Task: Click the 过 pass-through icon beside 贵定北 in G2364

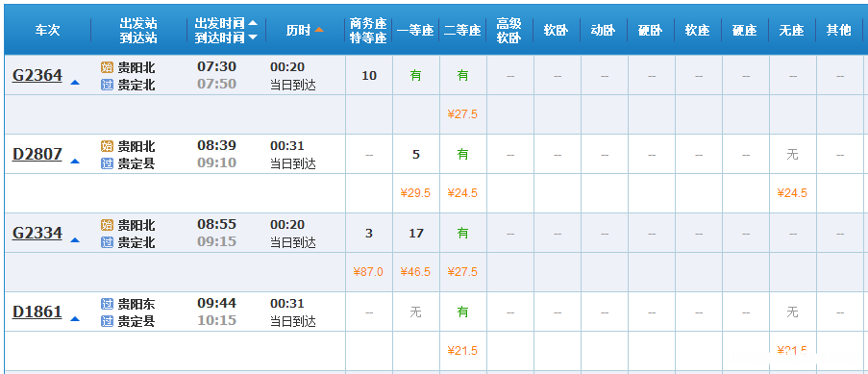Action: coord(107,85)
